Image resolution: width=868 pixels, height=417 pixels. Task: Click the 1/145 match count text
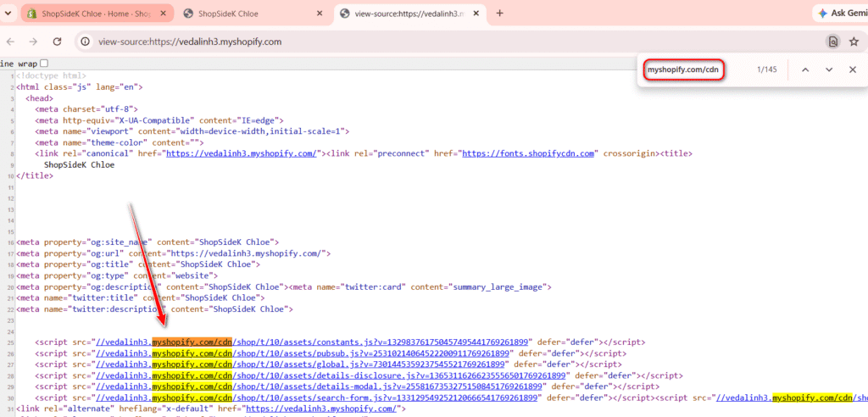766,69
